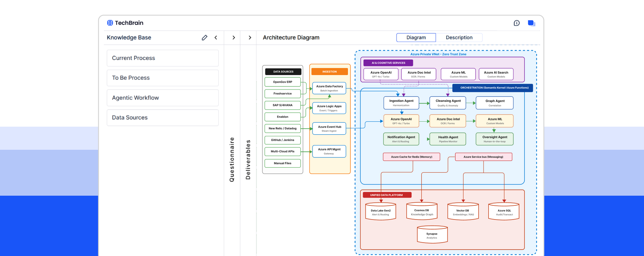Viewport: 644px width, 256px height.
Task: Click the Azure Data Factory node
Action: click(329, 88)
